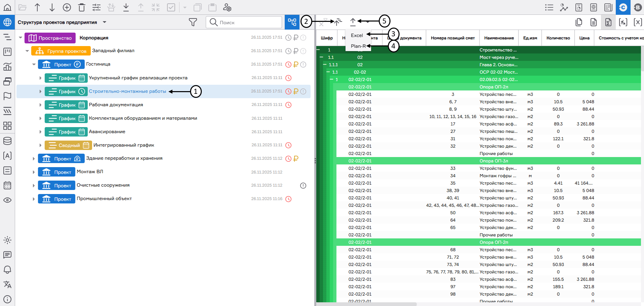Expand the Монтаж ВЛ project
Image resolution: width=644 pixels, height=306 pixels.
34,172
